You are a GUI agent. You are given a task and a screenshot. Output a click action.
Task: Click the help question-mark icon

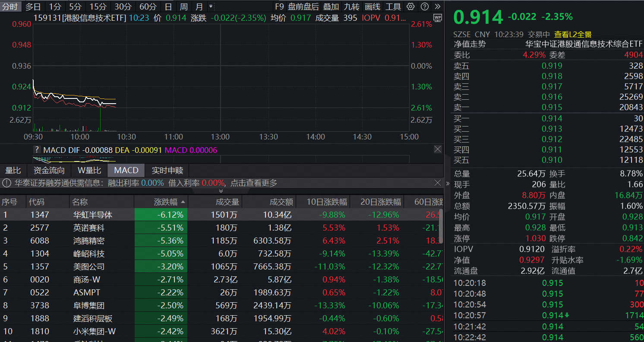pyautogui.click(x=424, y=6)
